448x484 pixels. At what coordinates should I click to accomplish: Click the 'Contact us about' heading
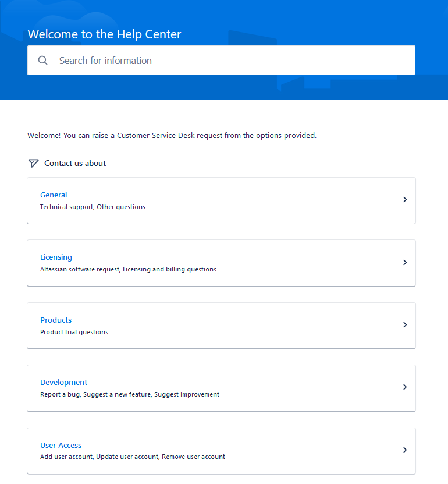75,163
